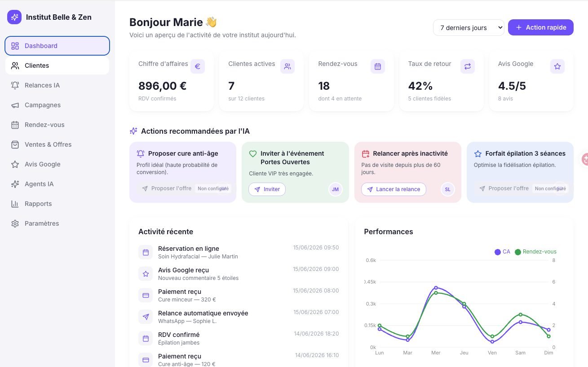Go to Clientes in the sidebar
The image size is (588, 367).
(57, 66)
